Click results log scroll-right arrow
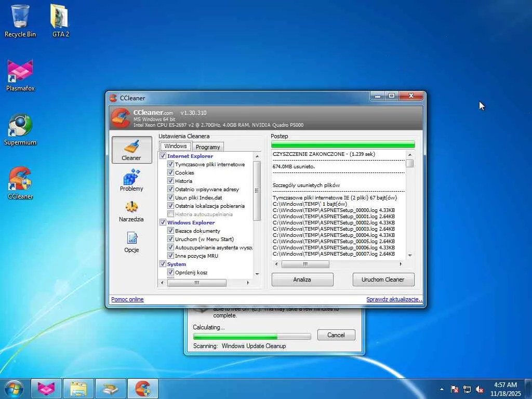Viewport: 532px width, 399px height. (x=401, y=264)
